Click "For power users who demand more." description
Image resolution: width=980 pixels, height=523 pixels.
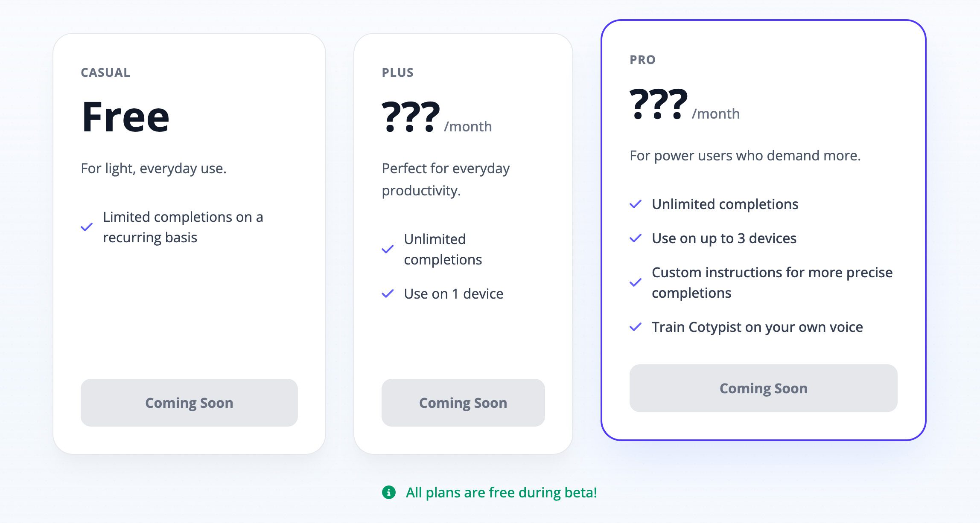(745, 155)
